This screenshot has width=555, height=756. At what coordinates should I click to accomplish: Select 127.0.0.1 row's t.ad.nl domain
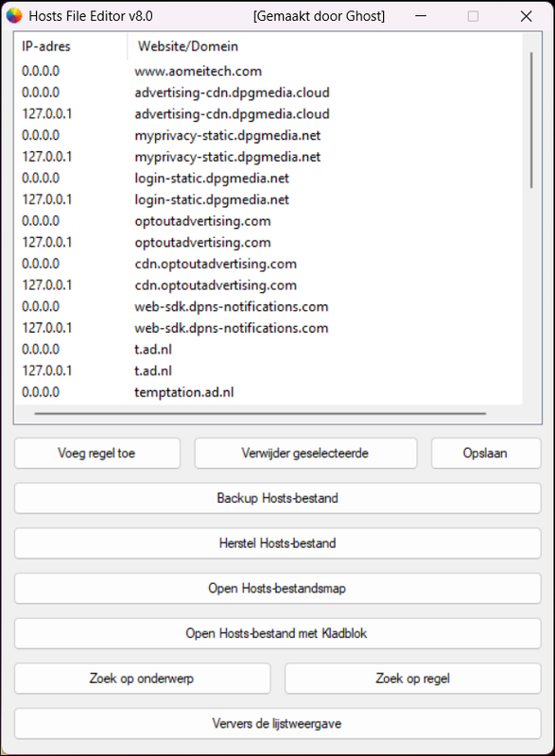[153, 370]
